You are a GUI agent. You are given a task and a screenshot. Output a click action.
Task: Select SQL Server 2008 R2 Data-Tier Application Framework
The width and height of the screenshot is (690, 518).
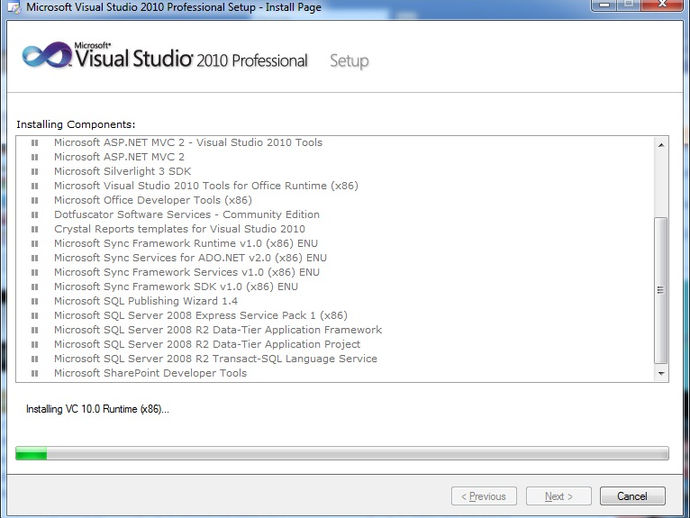coord(218,330)
